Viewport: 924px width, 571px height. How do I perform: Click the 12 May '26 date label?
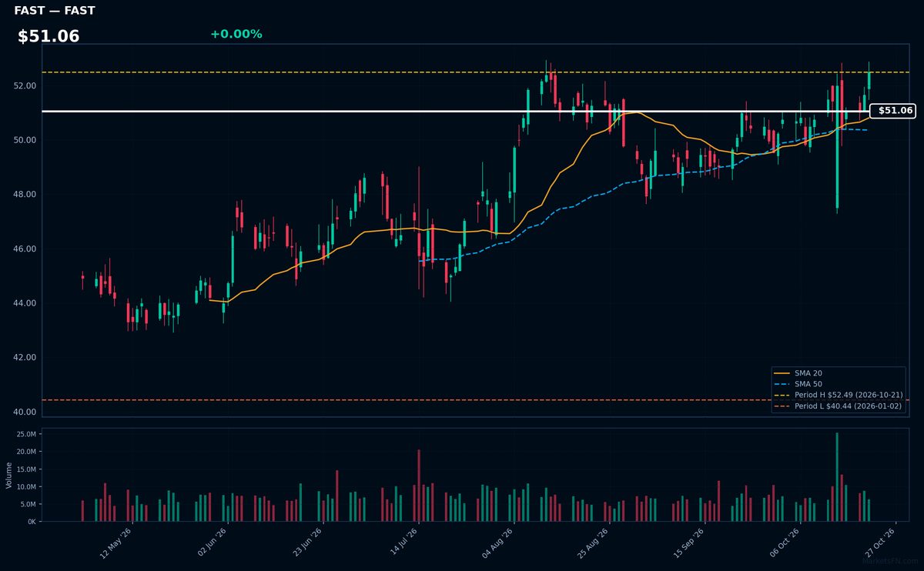coord(116,544)
